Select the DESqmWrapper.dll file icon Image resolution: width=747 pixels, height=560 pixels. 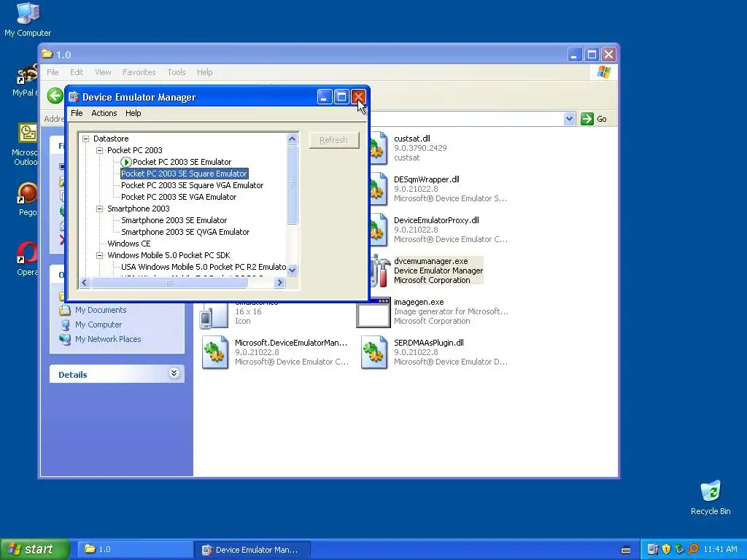pyautogui.click(x=378, y=189)
